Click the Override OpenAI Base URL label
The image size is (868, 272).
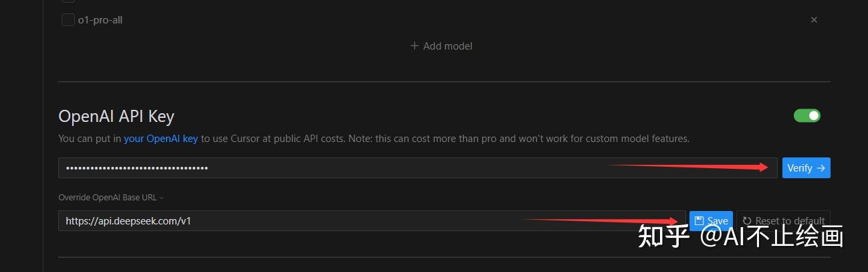tap(107, 198)
